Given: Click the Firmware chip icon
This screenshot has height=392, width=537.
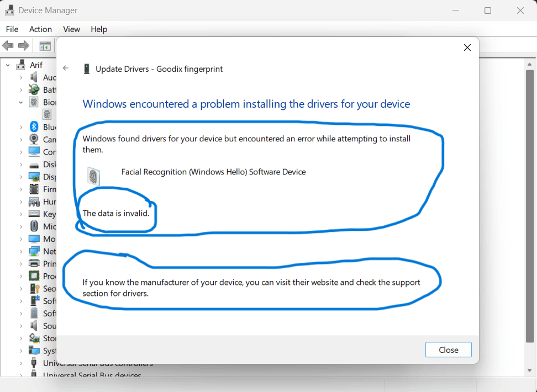Looking at the screenshot, I should (34, 189).
